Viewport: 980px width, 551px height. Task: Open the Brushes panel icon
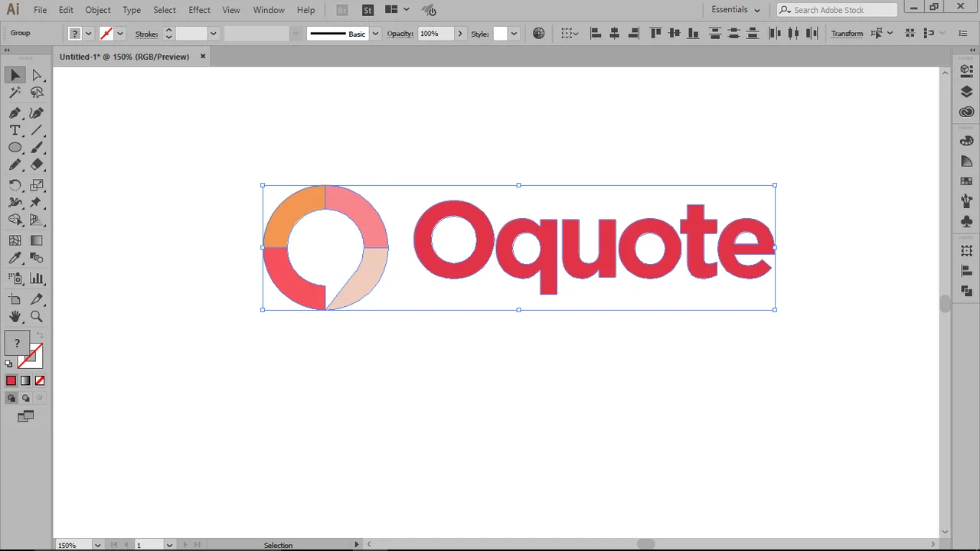tap(966, 201)
